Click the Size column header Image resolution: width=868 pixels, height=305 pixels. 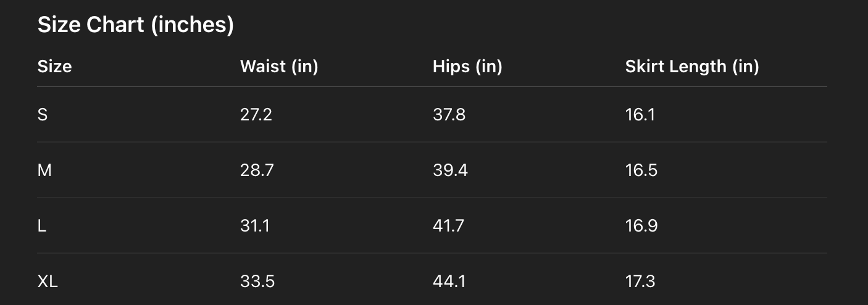tap(54, 66)
